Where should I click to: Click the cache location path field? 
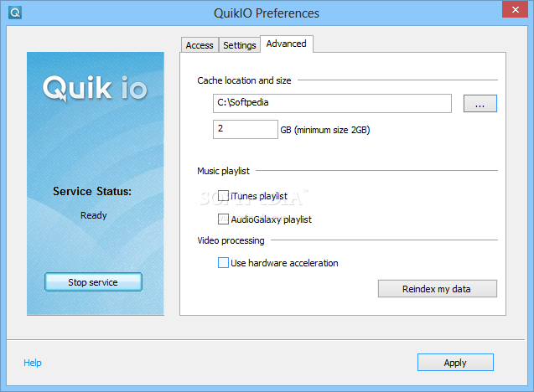332,103
